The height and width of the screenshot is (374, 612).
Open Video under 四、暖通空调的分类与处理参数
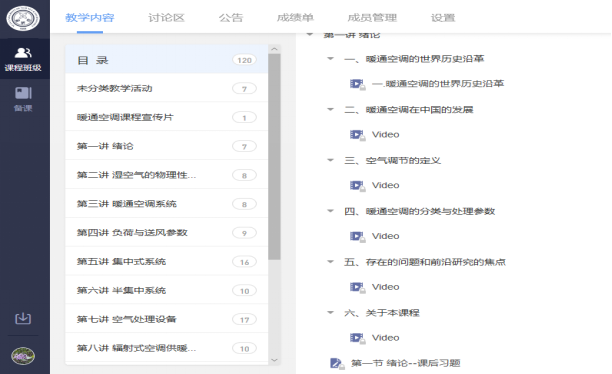click(386, 236)
